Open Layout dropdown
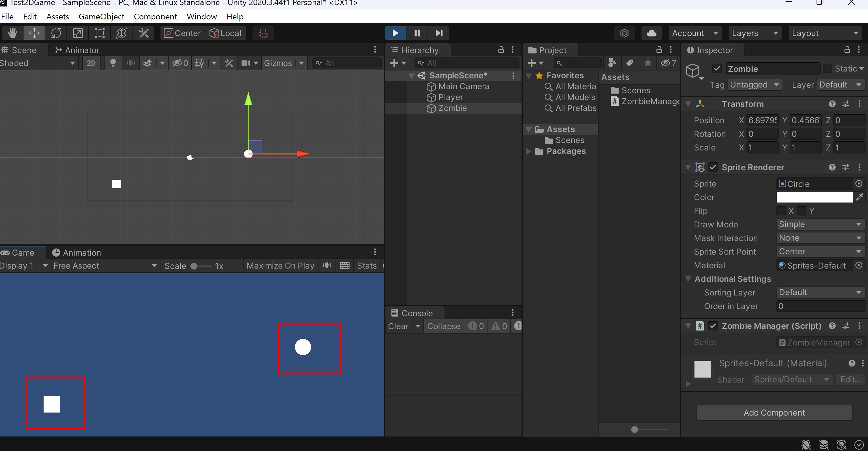 tap(825, 33)
